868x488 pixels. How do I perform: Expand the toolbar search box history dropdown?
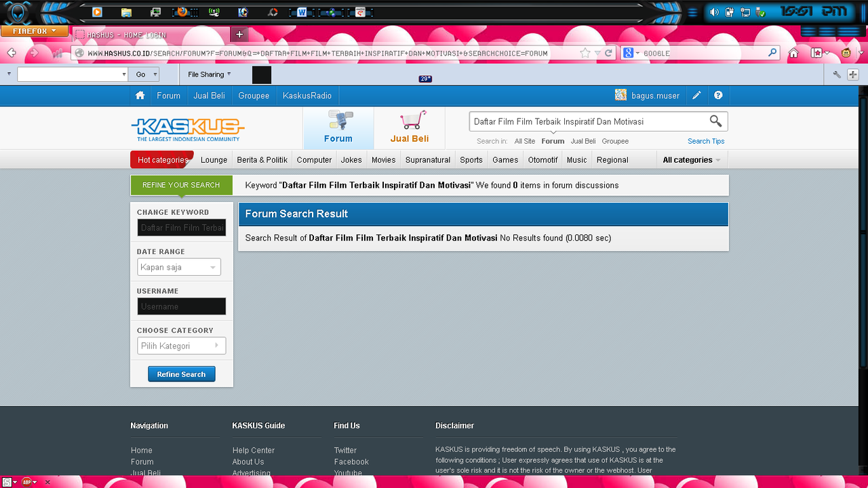click(x=123, y=75)
